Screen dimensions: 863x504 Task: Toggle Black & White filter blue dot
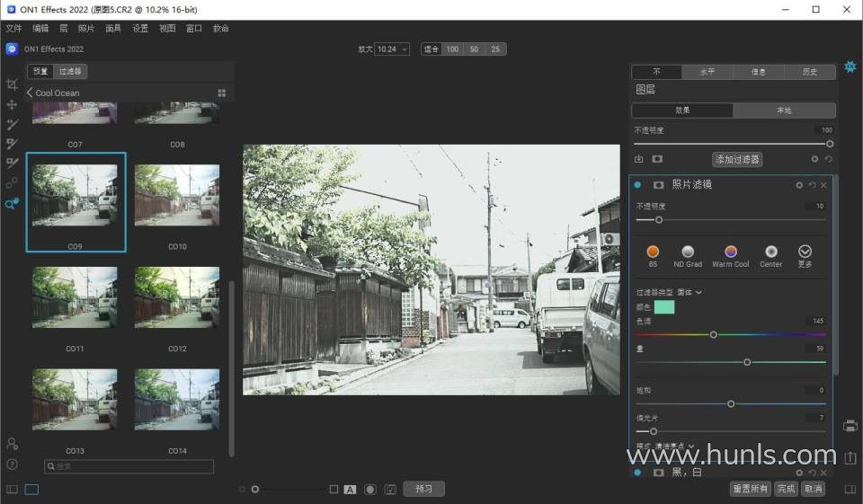[x=637, y=472]
